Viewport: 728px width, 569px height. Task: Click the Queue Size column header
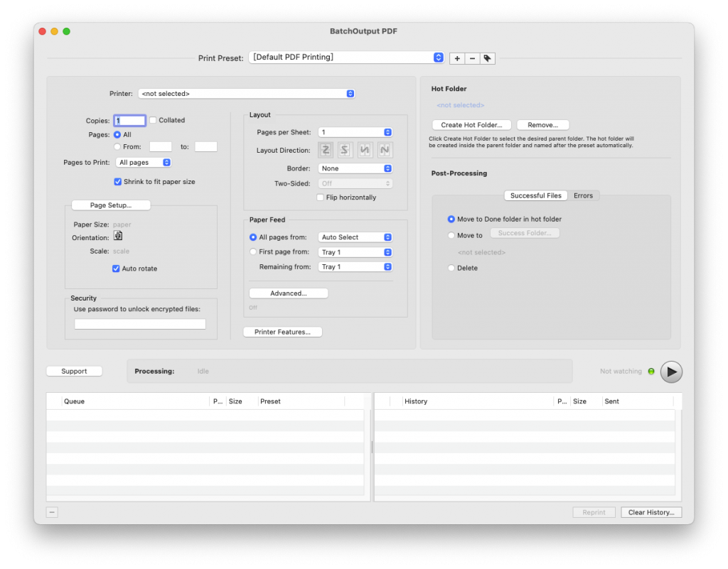click(242, 401)
